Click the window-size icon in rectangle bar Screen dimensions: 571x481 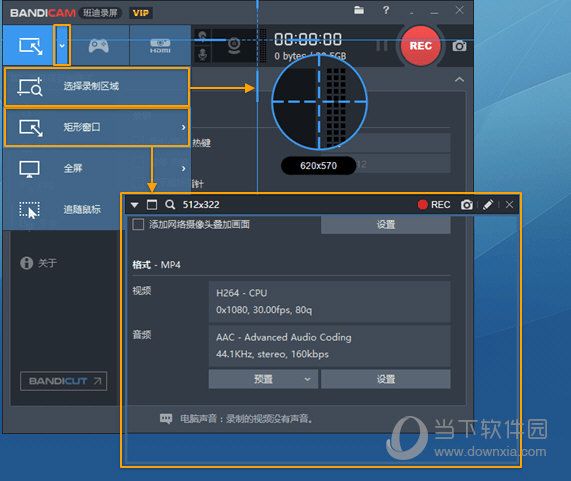pos(152,205)
